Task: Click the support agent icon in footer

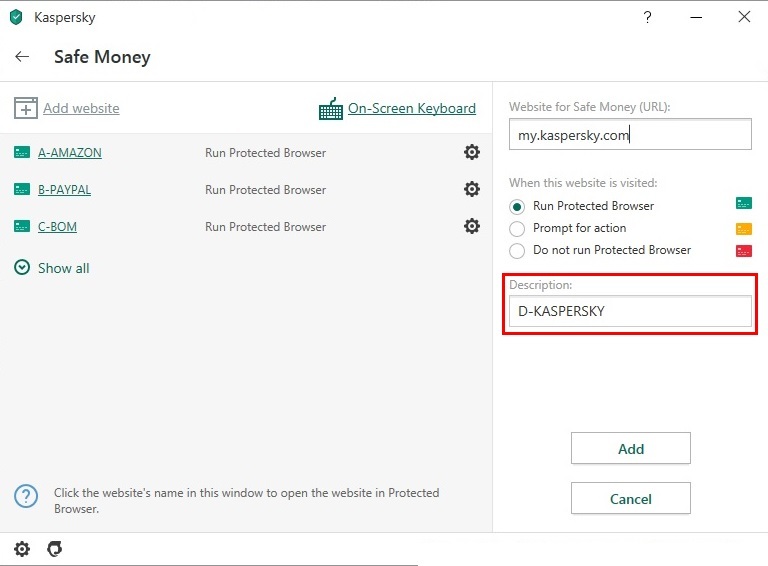Action: click(55, 549)
